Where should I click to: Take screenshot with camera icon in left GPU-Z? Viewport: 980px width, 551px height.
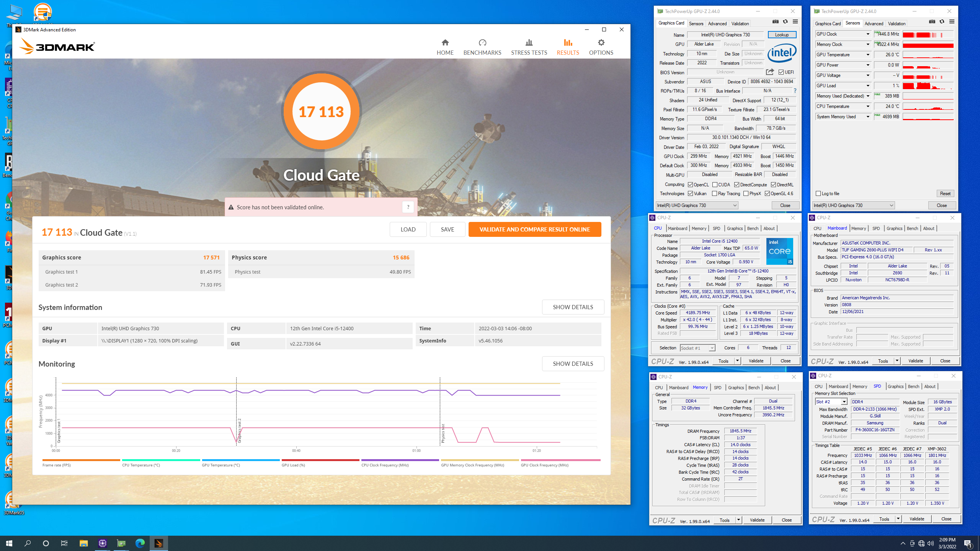[x=775, y=21]
